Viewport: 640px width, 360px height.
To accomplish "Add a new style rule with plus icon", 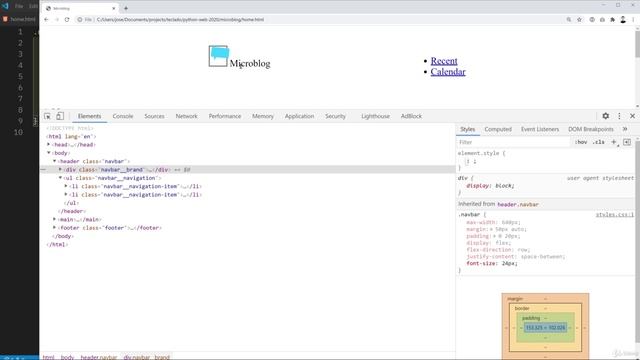I will (613, 142).
